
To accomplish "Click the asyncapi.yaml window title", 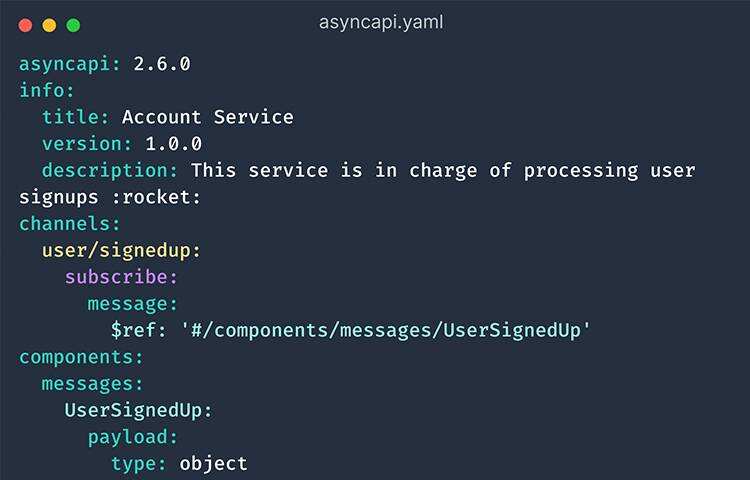I will coord(382,22).
